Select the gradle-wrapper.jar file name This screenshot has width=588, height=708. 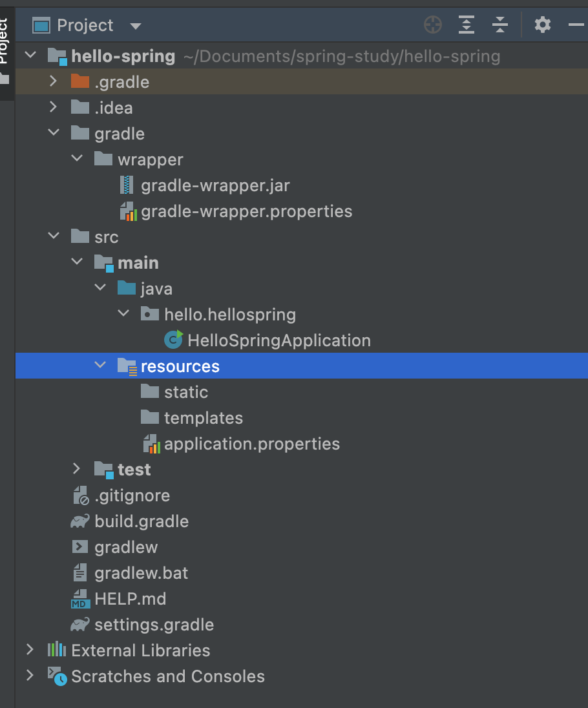(215, 185)
